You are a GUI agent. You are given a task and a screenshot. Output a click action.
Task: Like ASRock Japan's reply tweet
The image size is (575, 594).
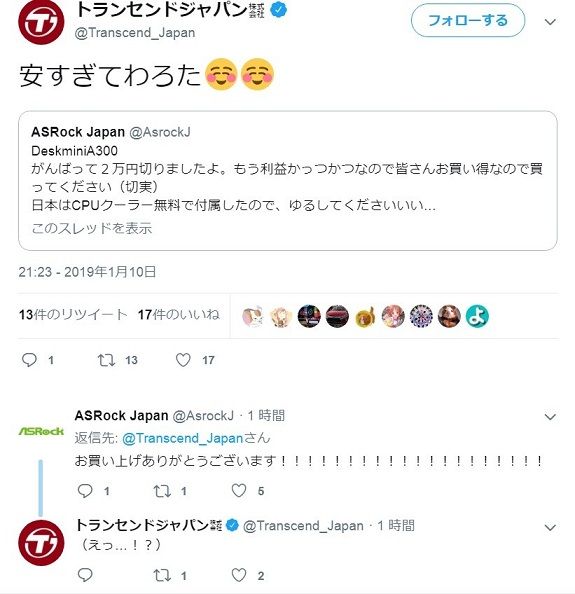(239, 491)
